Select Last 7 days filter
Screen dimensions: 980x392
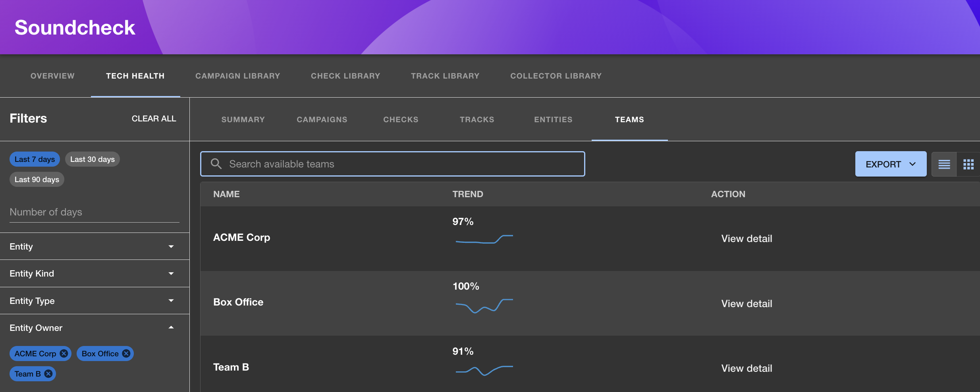(x=35, y=159)
